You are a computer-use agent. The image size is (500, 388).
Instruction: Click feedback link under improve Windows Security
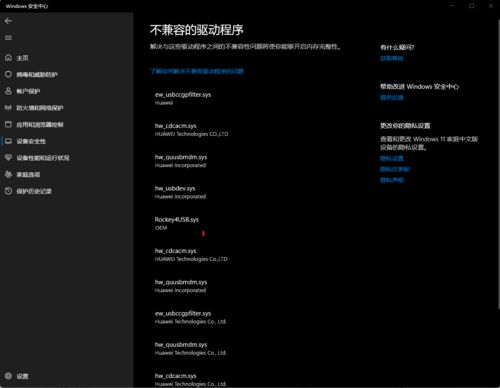(392, 98)
